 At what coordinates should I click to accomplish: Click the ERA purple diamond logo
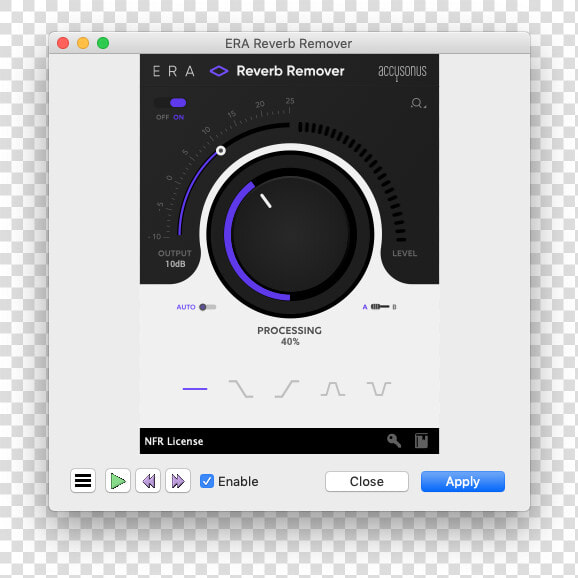[219, 71]
